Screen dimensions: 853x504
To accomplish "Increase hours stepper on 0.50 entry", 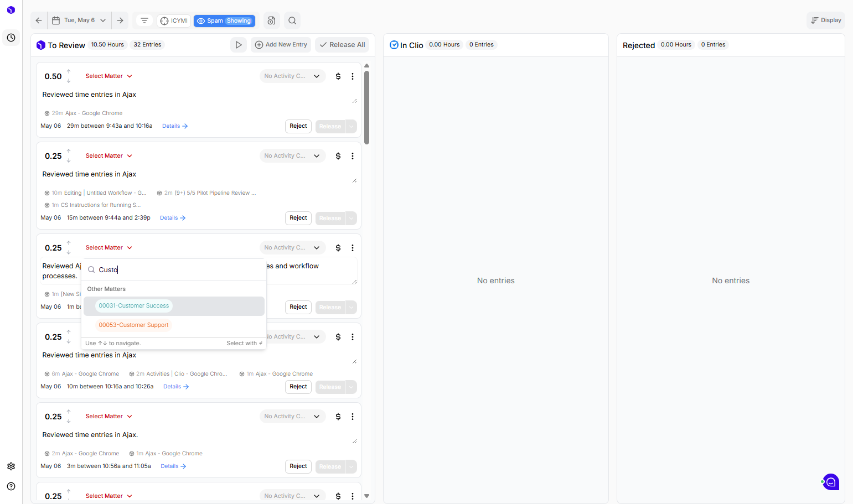I will pyautogui.click(x=69, y=71).
